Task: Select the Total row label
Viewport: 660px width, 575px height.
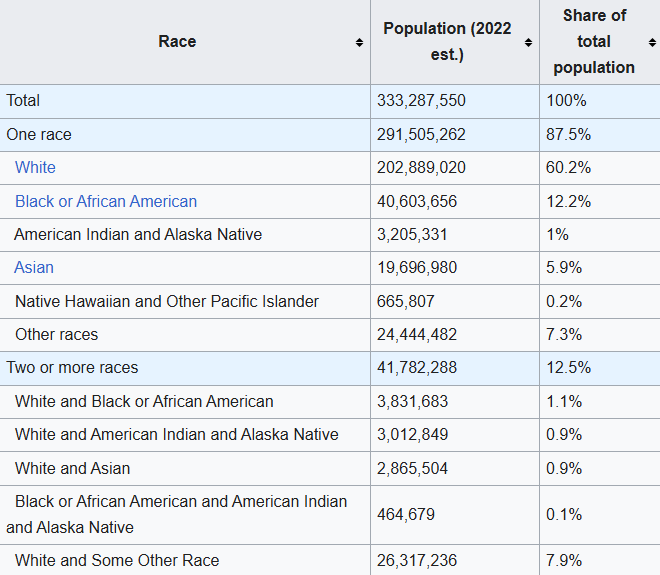Action: [x=23, y=101]
